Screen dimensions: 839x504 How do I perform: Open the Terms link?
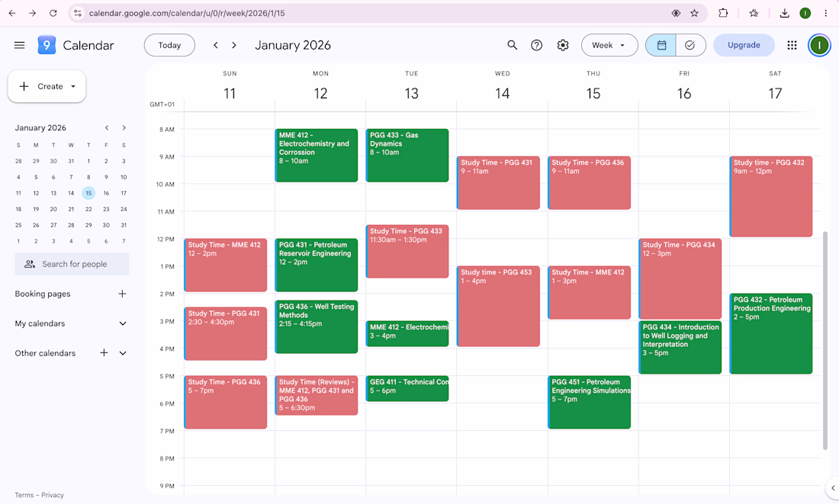(x=24, y=495)
